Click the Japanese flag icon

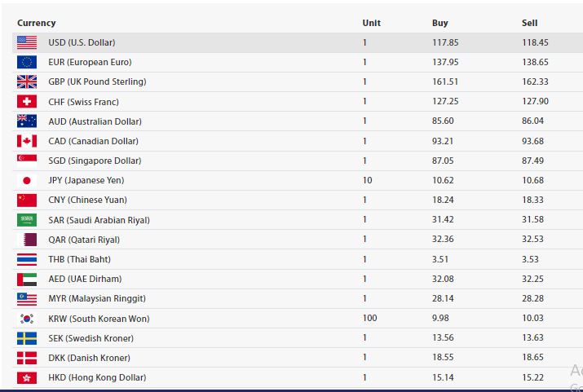27,181
